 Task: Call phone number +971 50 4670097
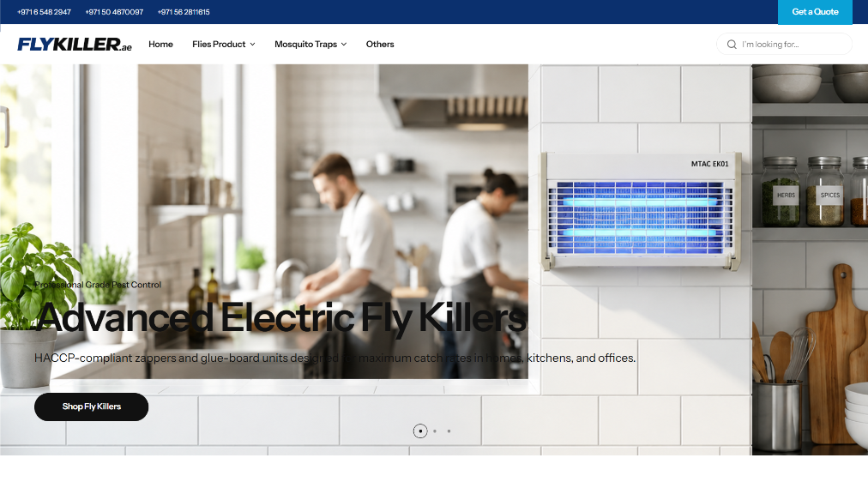[114, 12]
